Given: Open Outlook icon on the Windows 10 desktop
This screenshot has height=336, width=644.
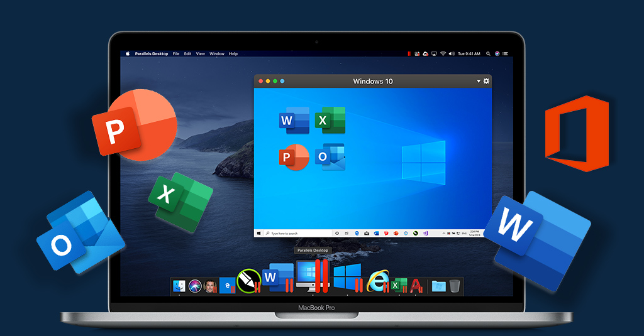Looking at the screenshot, I should click(x=330, y=157).
